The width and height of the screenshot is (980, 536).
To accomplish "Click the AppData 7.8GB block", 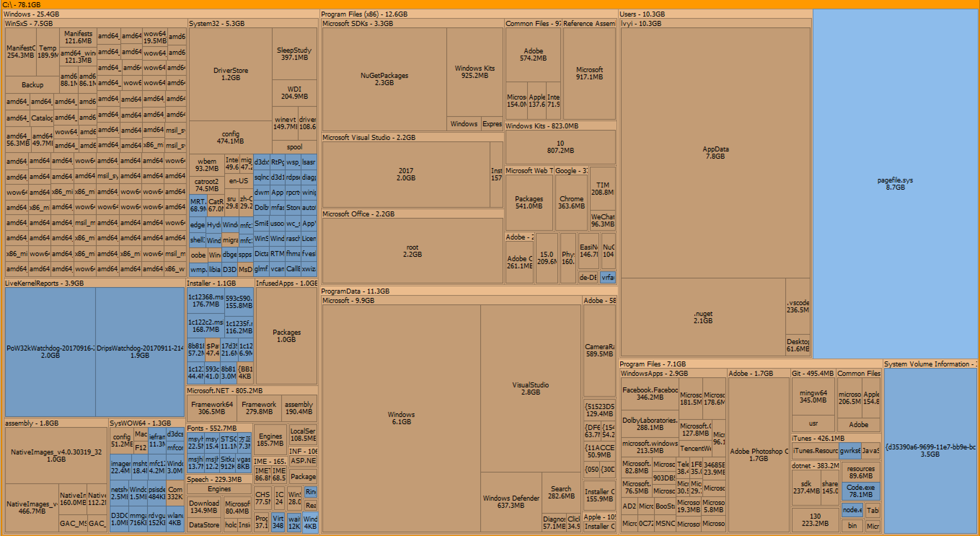I will pos(715,153).
